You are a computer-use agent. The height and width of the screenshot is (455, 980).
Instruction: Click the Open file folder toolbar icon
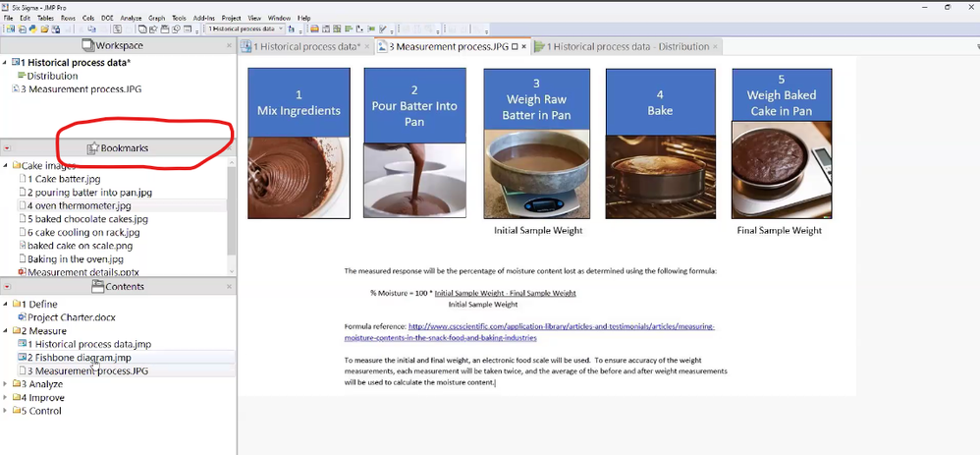tap(44, 28)
